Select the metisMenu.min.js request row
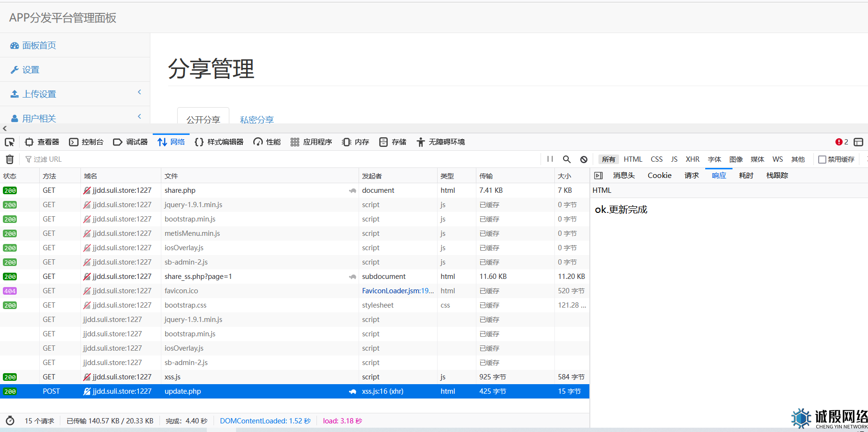Image resolution: width=868 pixels, height=432 pixels. pyautogui.click(x=294, y=233)
